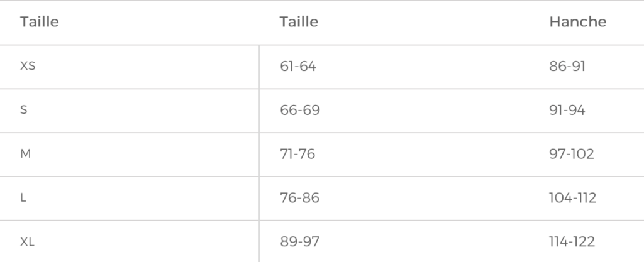Viewport: 644px width, 262px height.
Task: Click the 89-97 waist value
Action: [x=299, y=242]
